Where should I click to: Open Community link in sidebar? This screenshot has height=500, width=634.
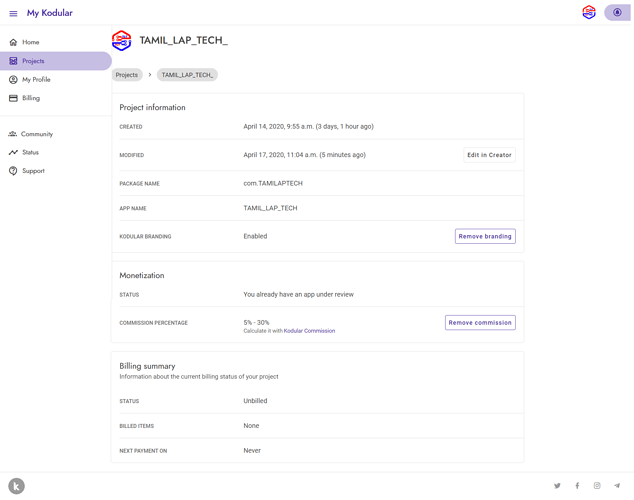pyautogui.click(x=37, y=134)
